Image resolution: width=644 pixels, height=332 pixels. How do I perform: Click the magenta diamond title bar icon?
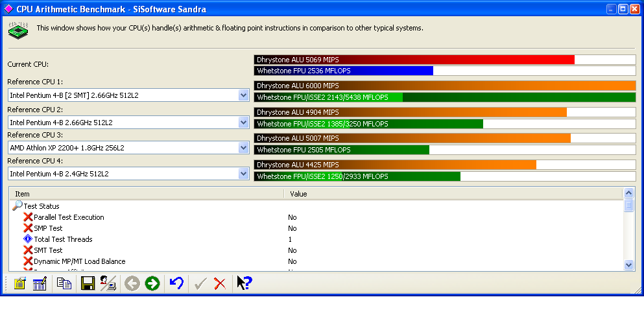pos(8,8)
